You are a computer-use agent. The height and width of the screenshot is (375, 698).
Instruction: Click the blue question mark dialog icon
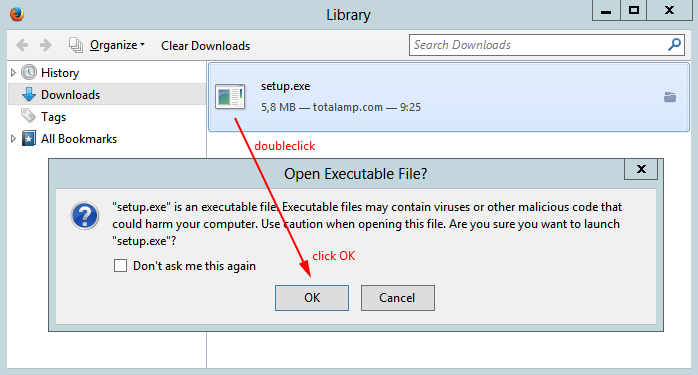point(85,216)
